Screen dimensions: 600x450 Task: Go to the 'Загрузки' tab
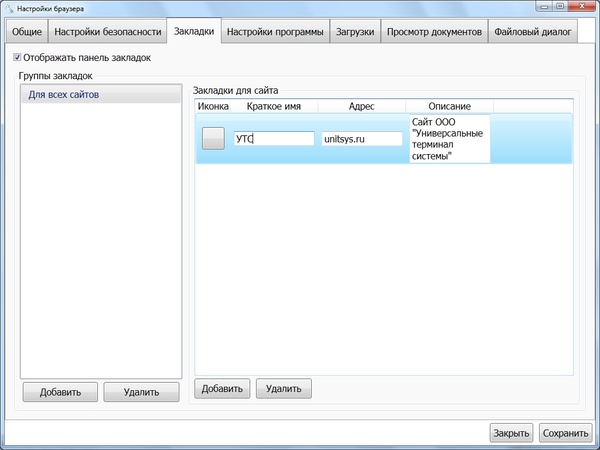[x=355, y=32]
